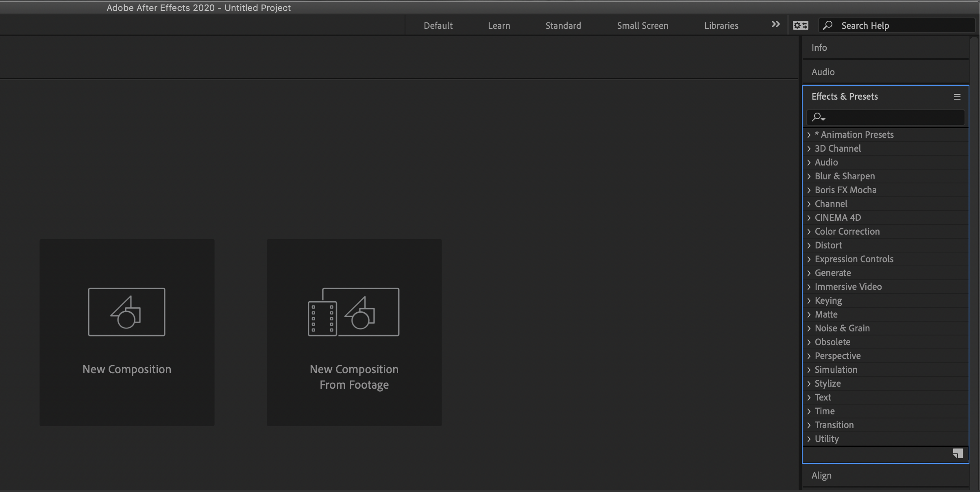Select the Expression Controls row
This screenshot has height=492, width=980.
click(886, 259)
